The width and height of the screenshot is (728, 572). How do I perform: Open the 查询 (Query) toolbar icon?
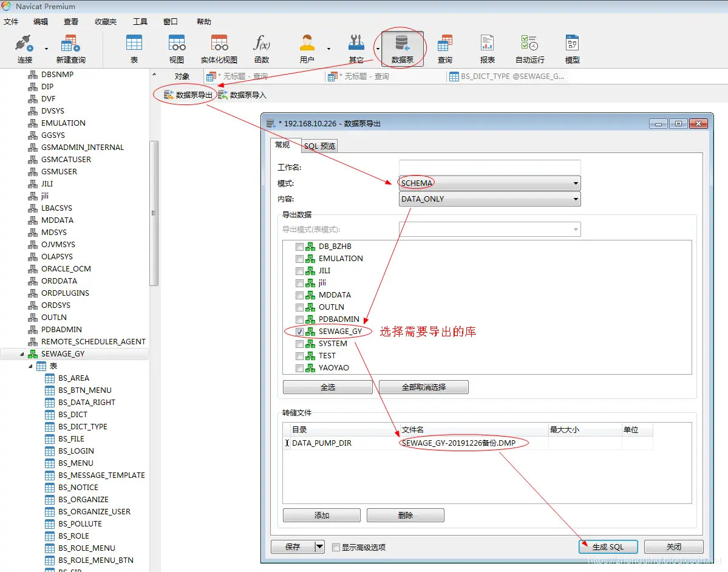[x=445, y=49]
